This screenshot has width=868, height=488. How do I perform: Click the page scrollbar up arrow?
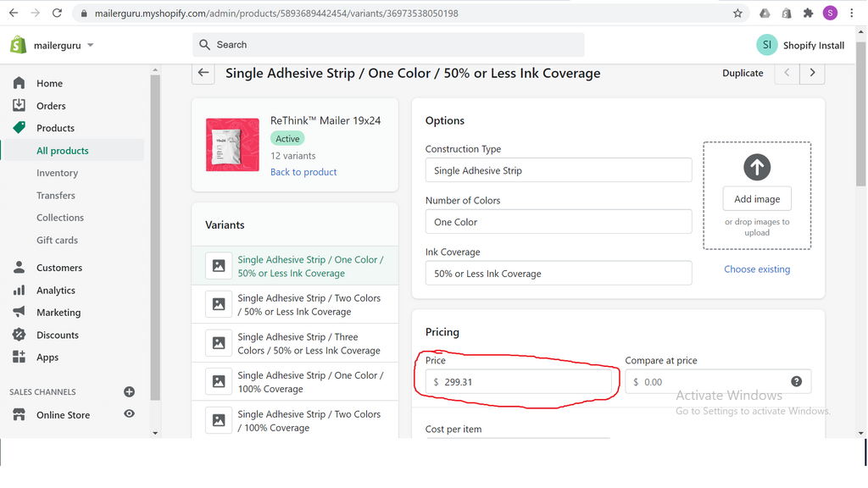point(861,32)
